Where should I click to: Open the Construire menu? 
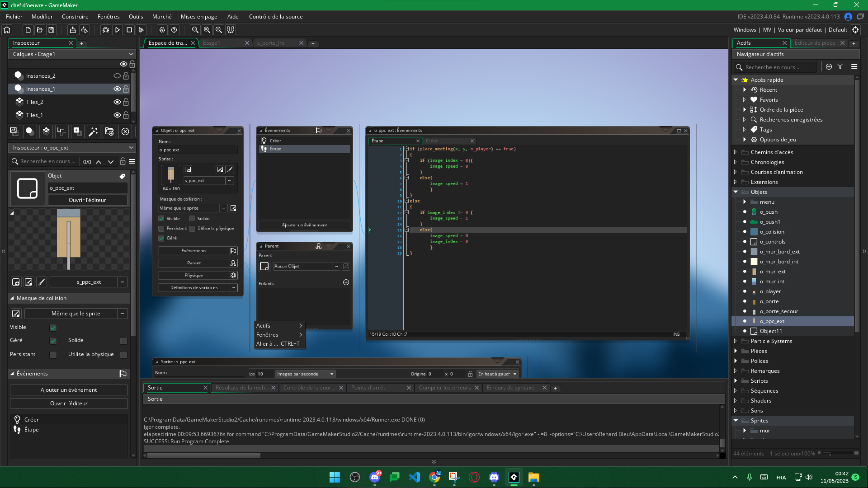75,17
